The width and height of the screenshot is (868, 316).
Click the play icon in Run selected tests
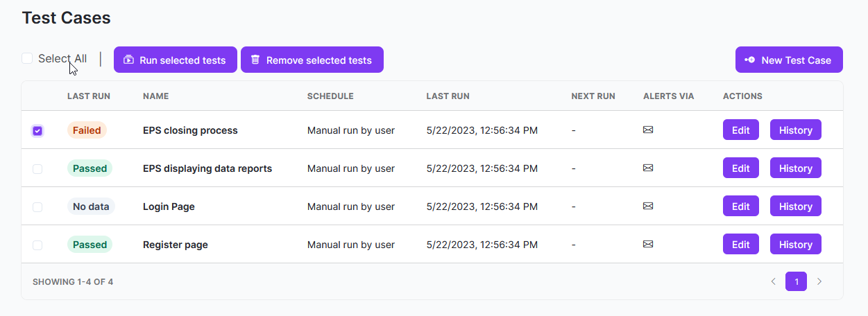128,60
